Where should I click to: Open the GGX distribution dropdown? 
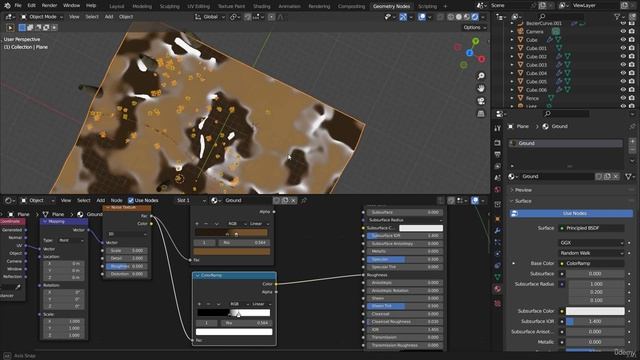pos(591,243)
